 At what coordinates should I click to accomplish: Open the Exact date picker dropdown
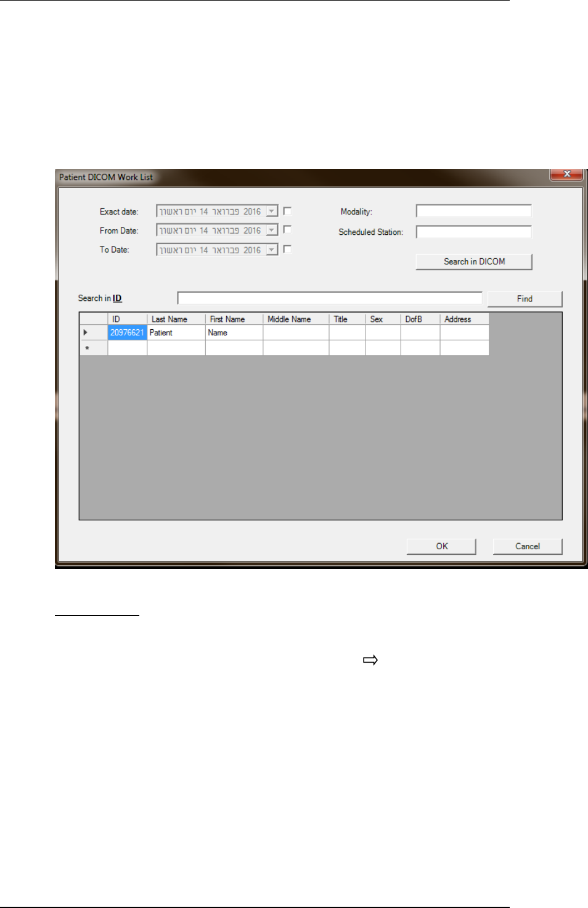(272, 211)
